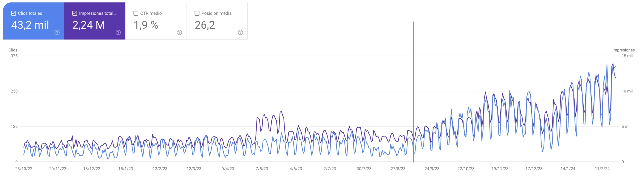The height and width of the screenshot is (183, 644).
Task: Click the 24/9/23 date axis label
Action: click(x=432, y=169)
